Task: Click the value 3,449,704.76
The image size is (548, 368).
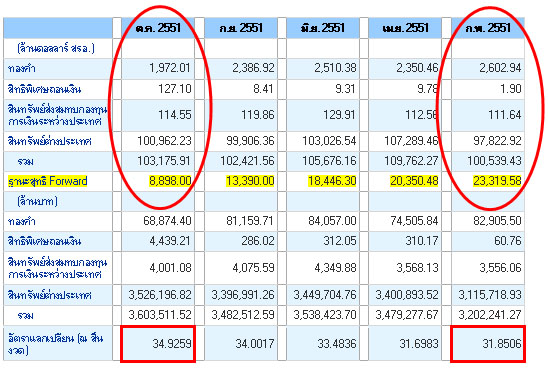Action: pyautogui.click(x=325, y=295)
